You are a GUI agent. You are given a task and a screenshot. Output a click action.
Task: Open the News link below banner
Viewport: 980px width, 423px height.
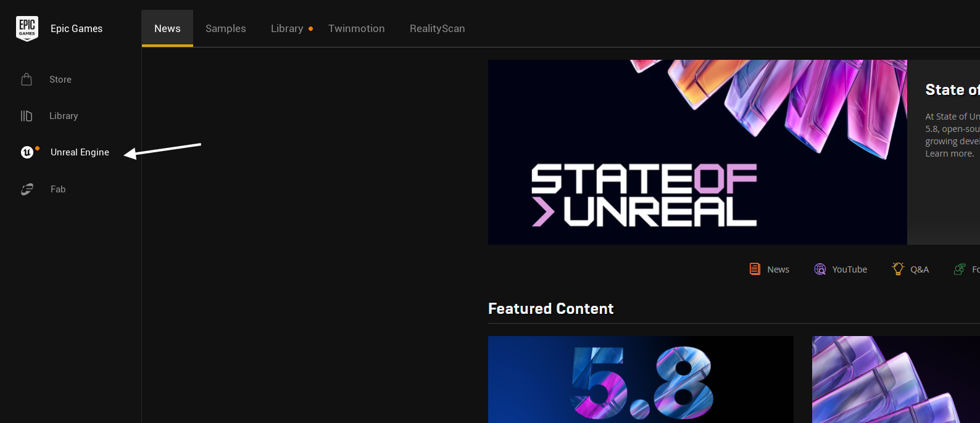pyautogui.click(x=778, y=269)
